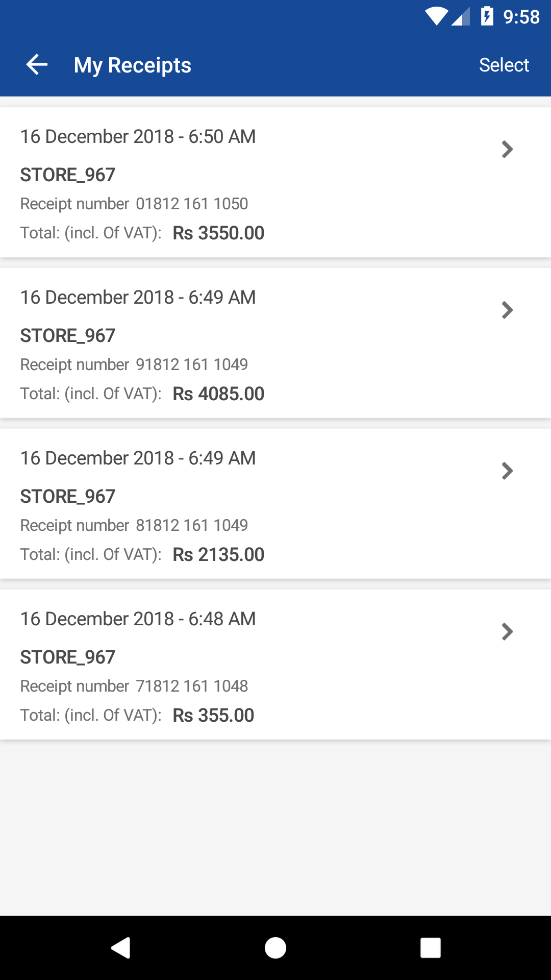Open receipt totaling Rs 355.00
This screenshot has height=980, width=551.
[x=213, y=715]
